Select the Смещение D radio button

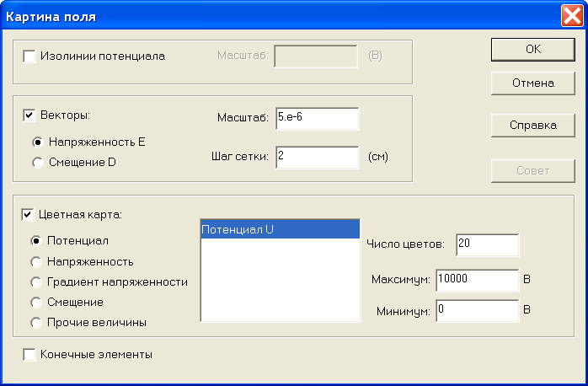[x=38, y=163]
